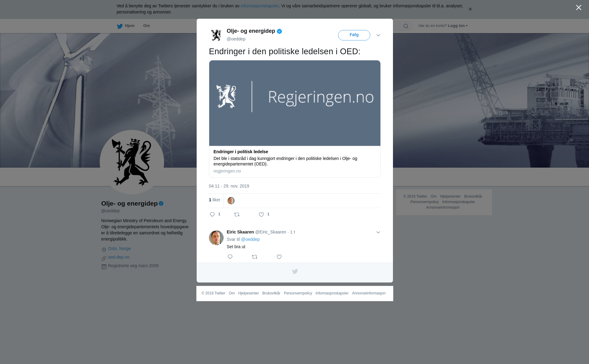589x364 pixels.
Task: Go to Hjem tab
Action: pos(126,26)
